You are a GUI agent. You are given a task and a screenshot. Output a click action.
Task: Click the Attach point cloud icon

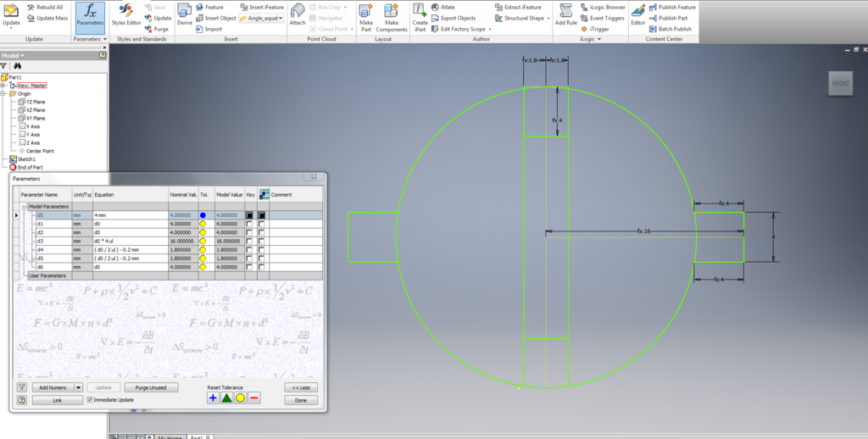tap(298, 15)
